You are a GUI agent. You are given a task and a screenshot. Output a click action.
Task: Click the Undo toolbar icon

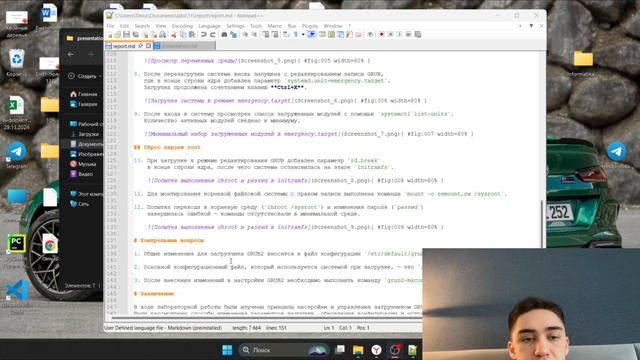point(204,35)
